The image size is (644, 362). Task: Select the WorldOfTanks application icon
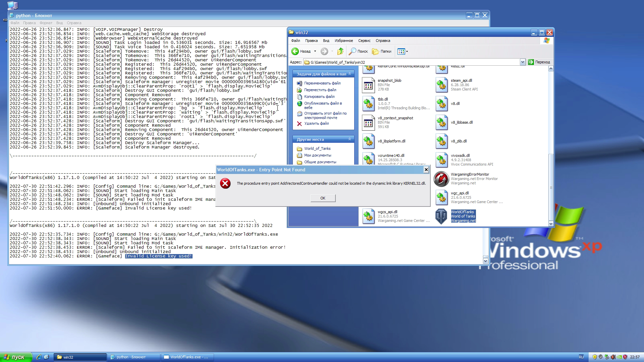click(x=441, y=216)
